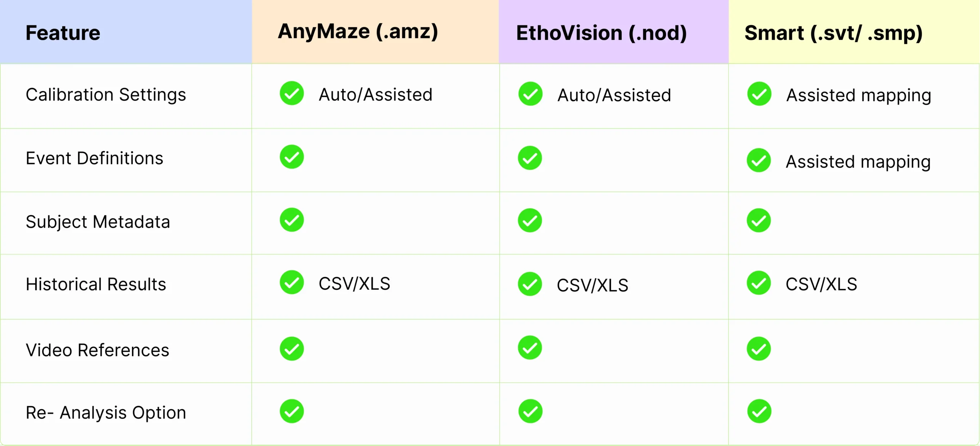Click the EthoVision Subject Metadata checkmark
This screenshot has width=980, height=446.
click(530, 221)
